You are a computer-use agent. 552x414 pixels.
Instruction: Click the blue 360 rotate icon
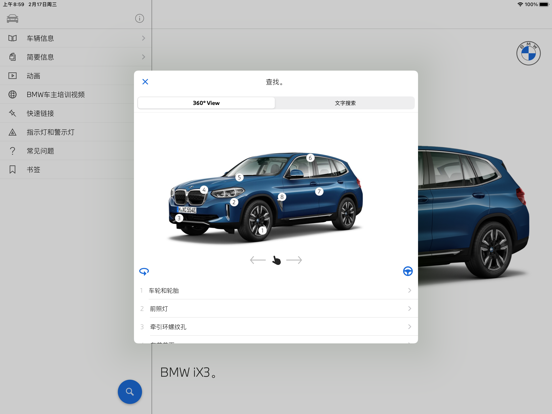tap(144, 271)
